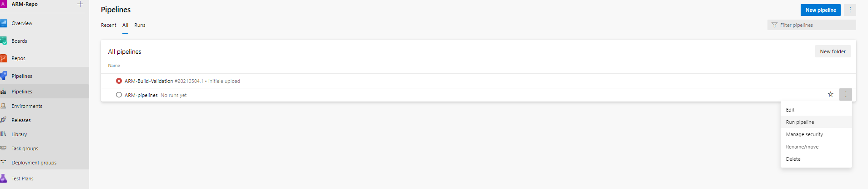
Task: Select Delete in the context menu
Action: [x=793, y=159]
